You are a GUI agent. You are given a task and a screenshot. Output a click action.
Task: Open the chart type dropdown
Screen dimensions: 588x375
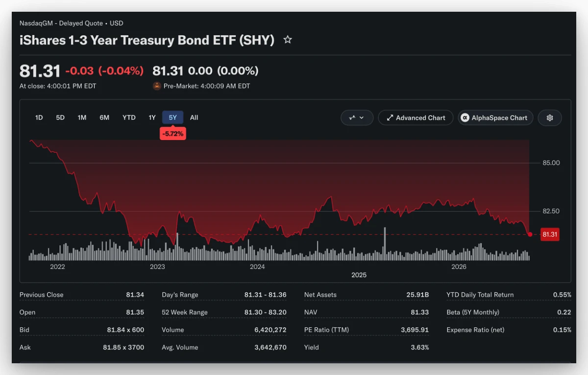[357, 117]
